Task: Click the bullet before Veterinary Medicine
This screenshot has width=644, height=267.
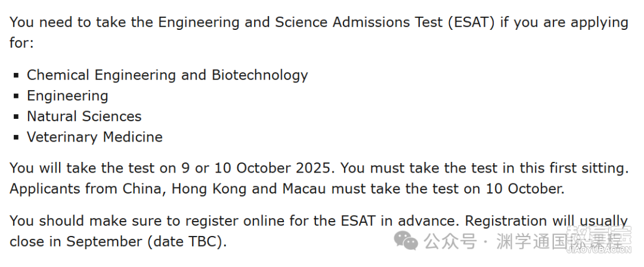Action: 16,137
